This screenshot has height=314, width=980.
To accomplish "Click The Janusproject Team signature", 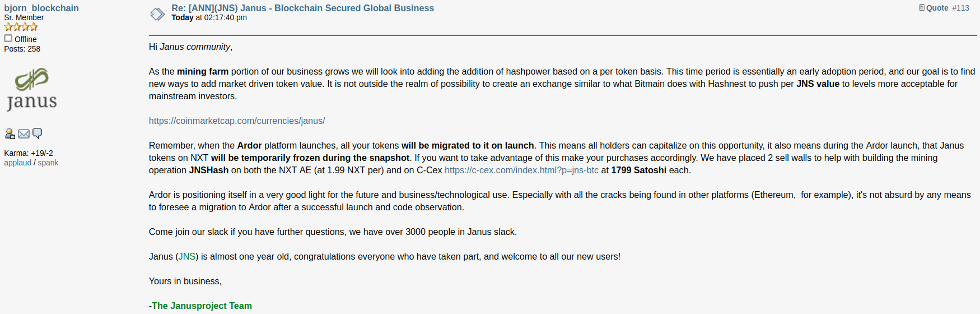I will point(202,306).
